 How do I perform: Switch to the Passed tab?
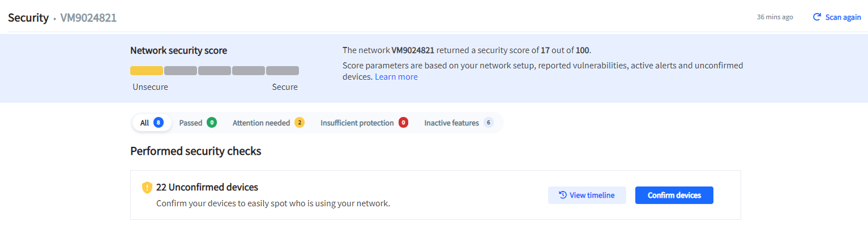click(x=191, y=123)
